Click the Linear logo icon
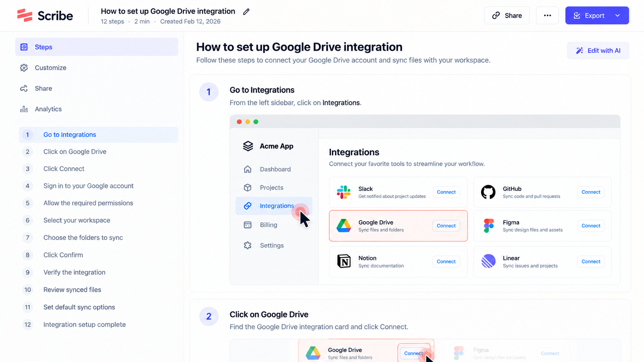The height and width of the screenshot is (362, 644). tap(488, 262)
